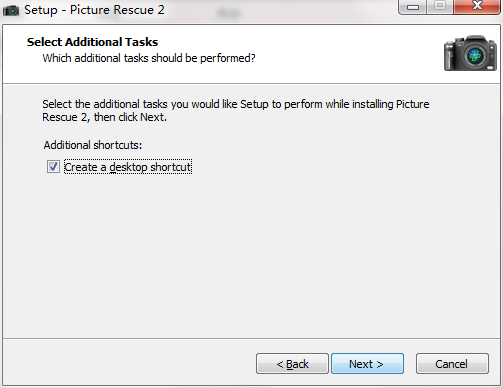Click the green lens of the header camera
This screenshot has height=388, width=503.
[475, 56]
